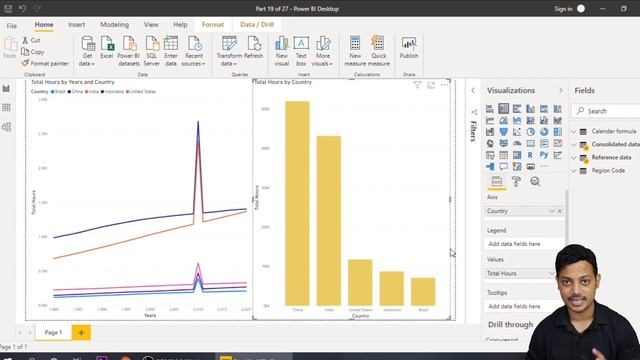The image size is (640, 360).
Task: Select the Funnel chart visual
Action: coord(504,132)
